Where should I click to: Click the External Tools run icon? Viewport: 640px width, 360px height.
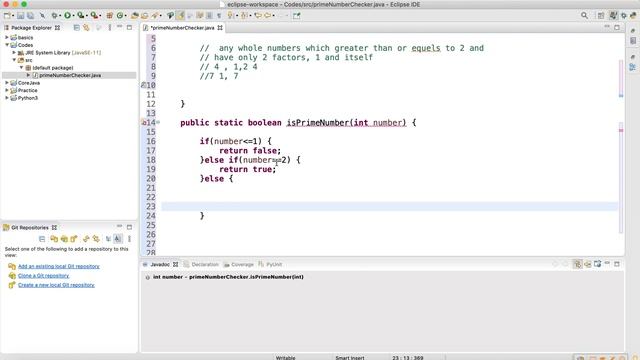pos(94,16)
